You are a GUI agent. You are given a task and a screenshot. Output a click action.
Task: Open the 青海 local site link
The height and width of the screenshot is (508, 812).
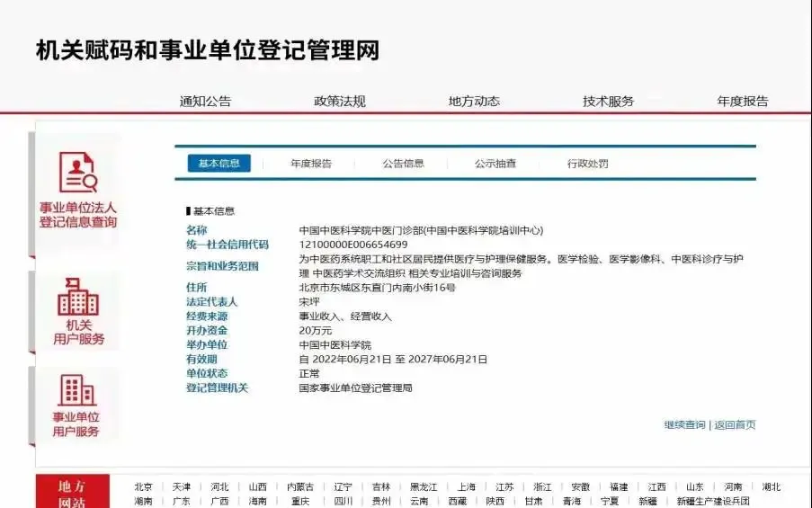click(572, 502)
